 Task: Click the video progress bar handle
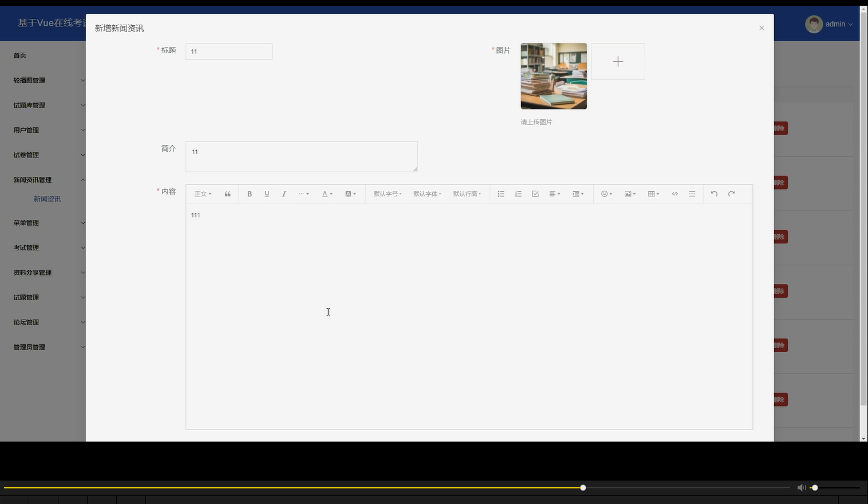click(x=583, y=488)
